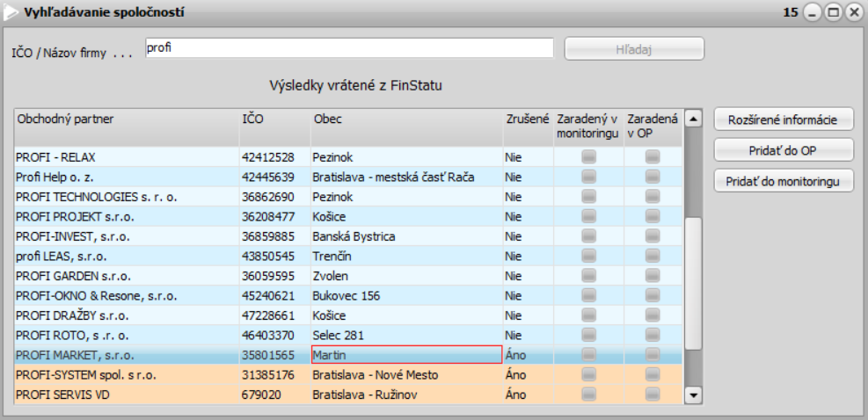This screenshot has height=420, width=868.
Task: Select row PROFI-INVEST, s.r.o.
Action: (x=348, y=236)
